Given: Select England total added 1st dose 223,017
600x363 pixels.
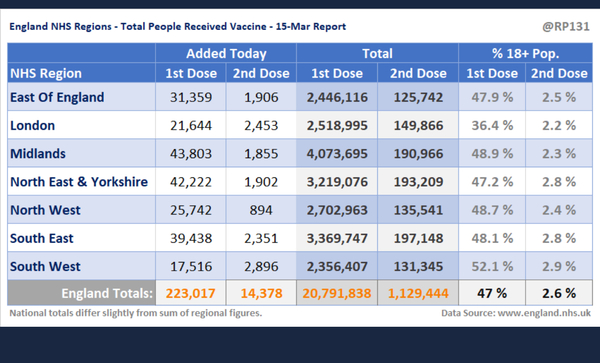Looking at the screenshot, I should (191, 293).
